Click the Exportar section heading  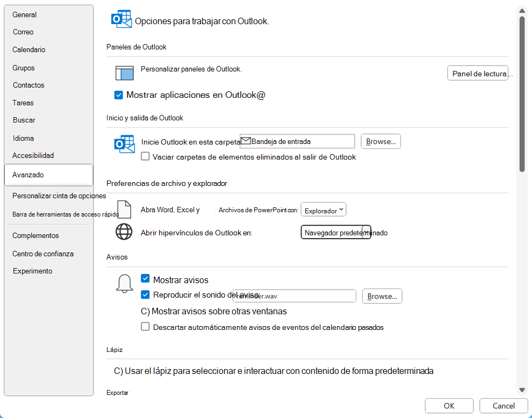(117, 393)
